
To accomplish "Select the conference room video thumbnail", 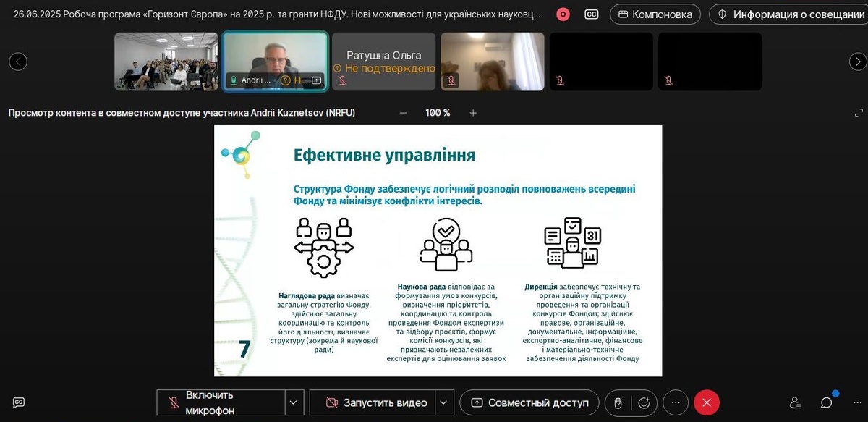I will (x=166, y=62).
